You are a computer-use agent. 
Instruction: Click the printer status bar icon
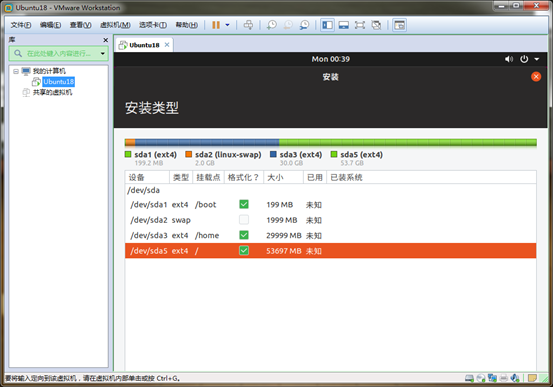click(x=503, y=378)
